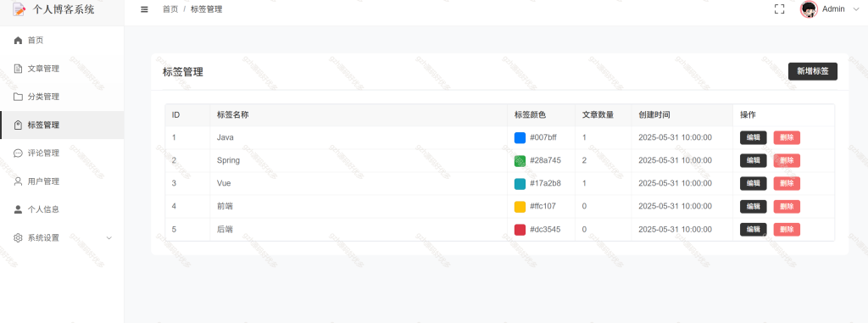Click the user outline icon beside 用户管理
The width and height of the screenshot is (868, 323).
coord(19,181)
